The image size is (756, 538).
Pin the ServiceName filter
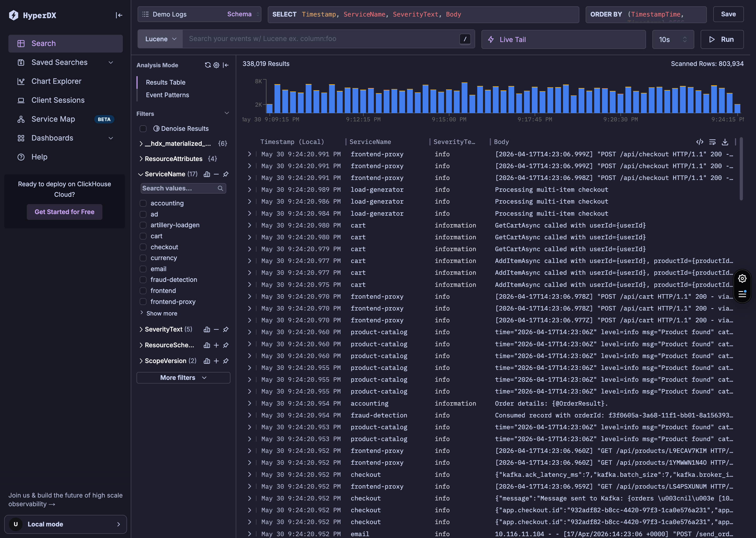(226, 174)
